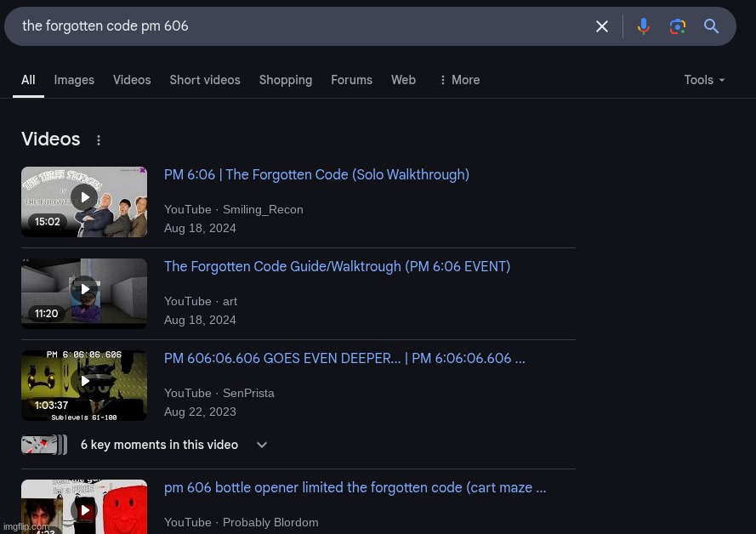Expand the More search filters menu
The width and height of the screenshot is (756, 534).
[x=459, y=80]
